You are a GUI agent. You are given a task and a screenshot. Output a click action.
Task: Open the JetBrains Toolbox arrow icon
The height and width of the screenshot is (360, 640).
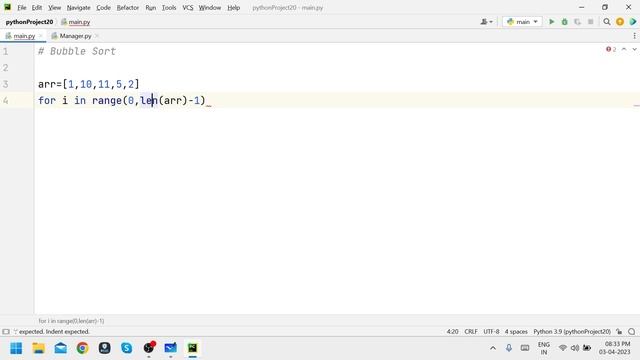[x=633, y=22]
